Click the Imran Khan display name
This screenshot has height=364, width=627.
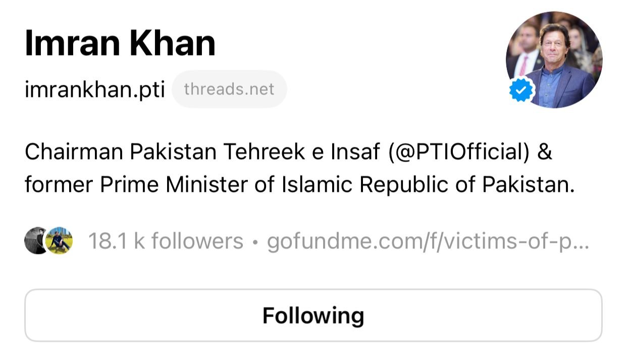[x=120, y=43]
